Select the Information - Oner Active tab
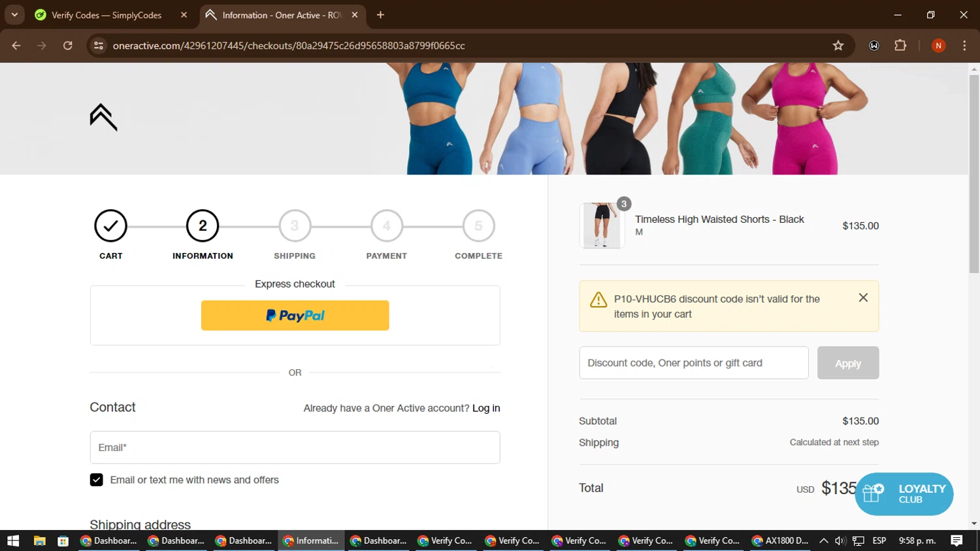 [x=281, y=15]
